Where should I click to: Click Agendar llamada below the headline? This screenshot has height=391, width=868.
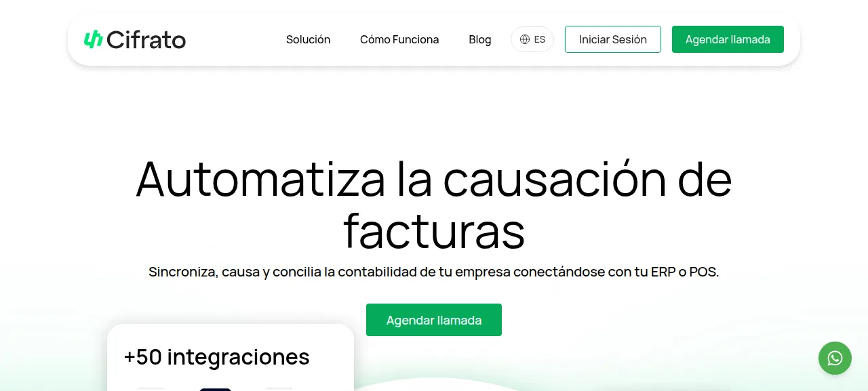(434, 320)
